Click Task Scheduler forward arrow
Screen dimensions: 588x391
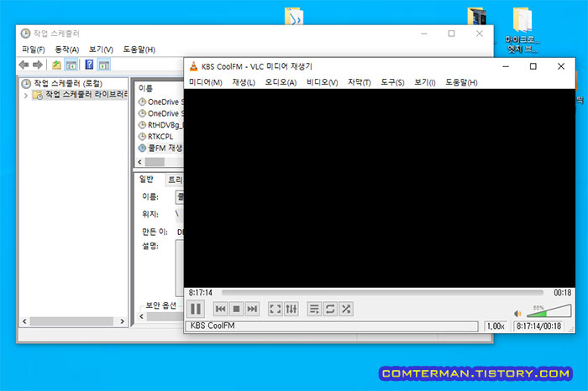[38, 65]
